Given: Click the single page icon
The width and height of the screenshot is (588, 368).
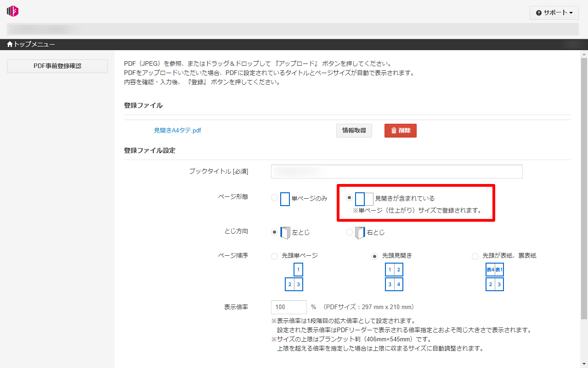Looking at the screenshot, I should [x=285, y=199].
